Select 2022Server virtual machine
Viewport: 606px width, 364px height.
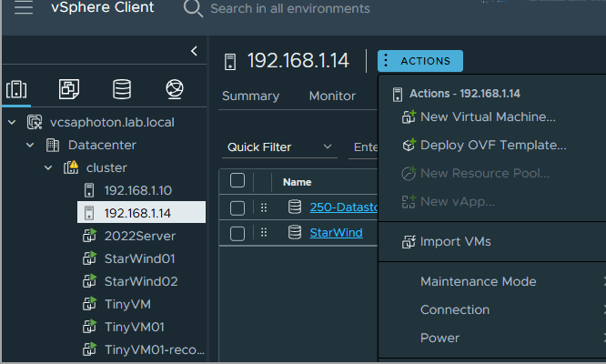[x=140, y=236]
